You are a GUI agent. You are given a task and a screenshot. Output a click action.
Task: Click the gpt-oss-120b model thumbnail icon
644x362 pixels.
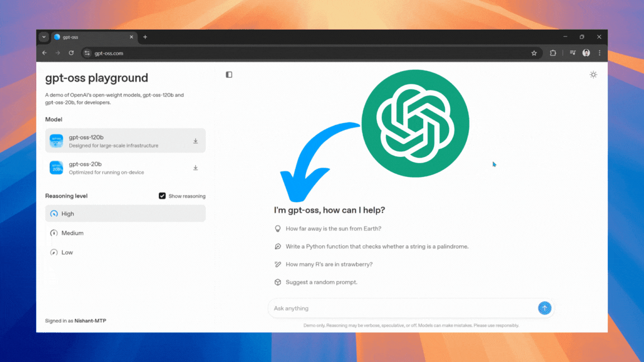tap(56, 141)
